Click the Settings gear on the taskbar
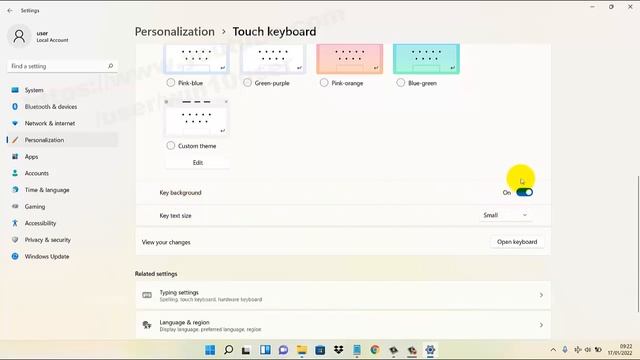 pos(430,350)
